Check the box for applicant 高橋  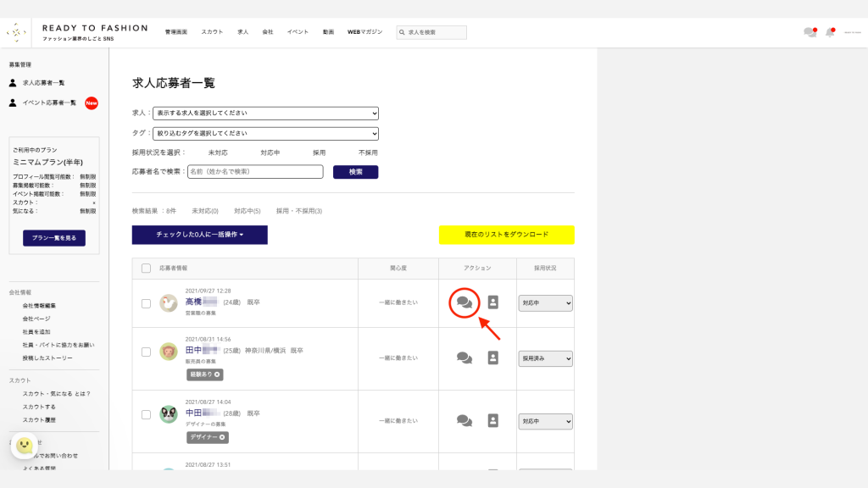(146, 303)
